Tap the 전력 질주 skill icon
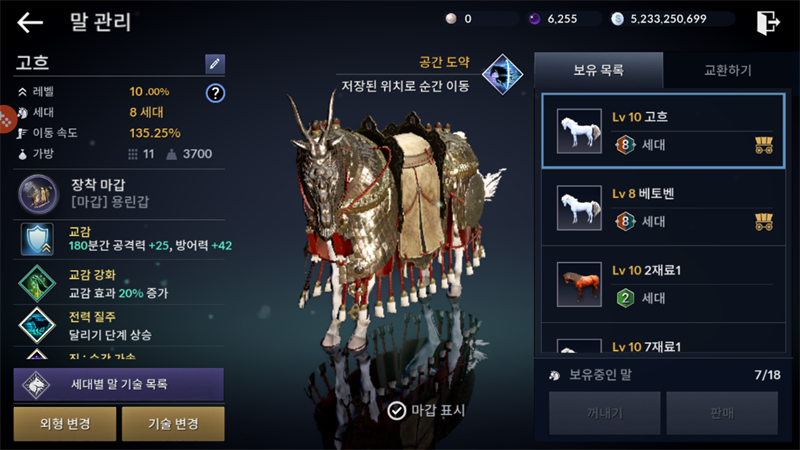 [x=37, y=325]
